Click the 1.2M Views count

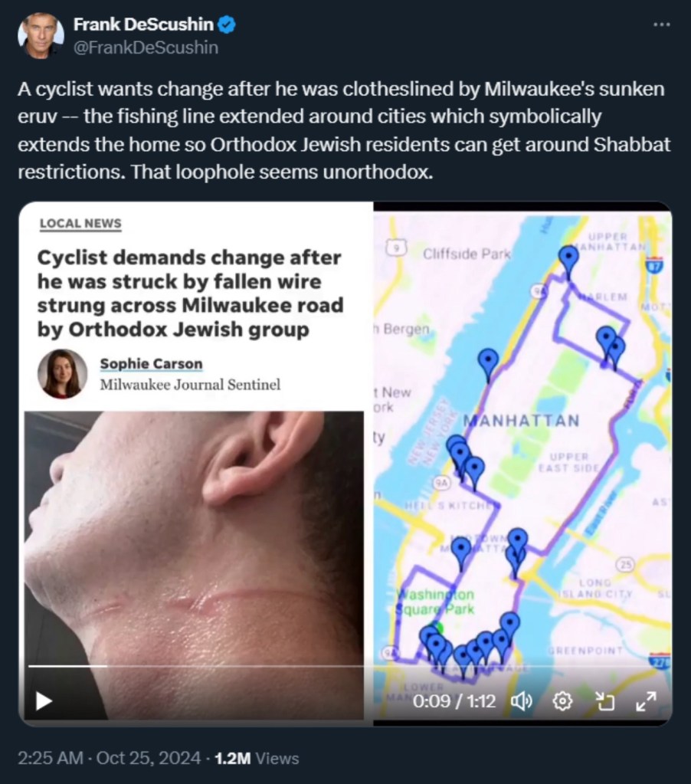(257, 758)
